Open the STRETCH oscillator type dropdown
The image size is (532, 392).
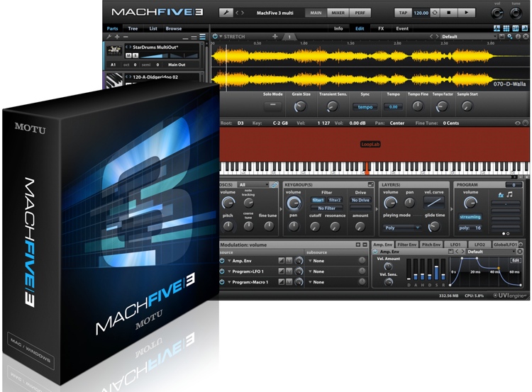click(x=221, y=37)
